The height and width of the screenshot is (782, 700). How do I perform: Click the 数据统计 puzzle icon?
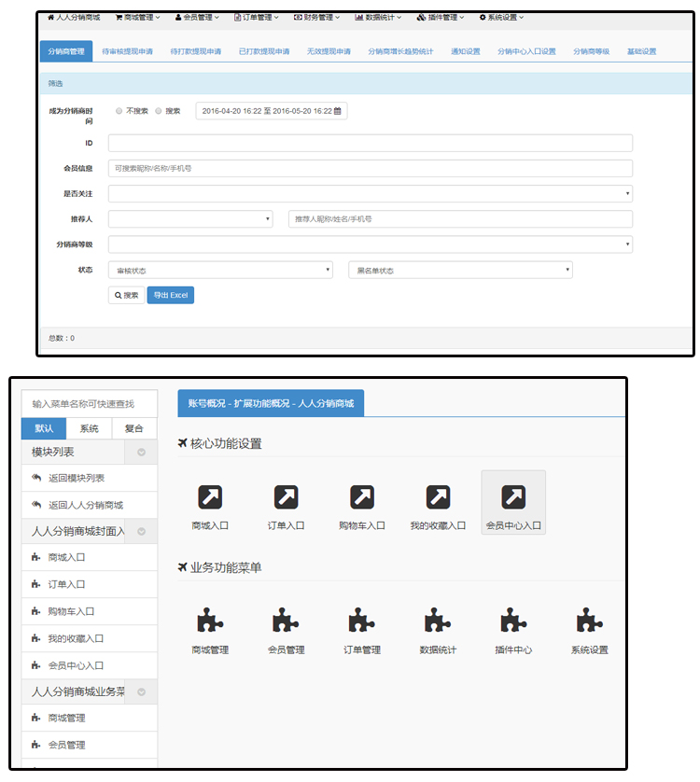[x=438, y=620]
